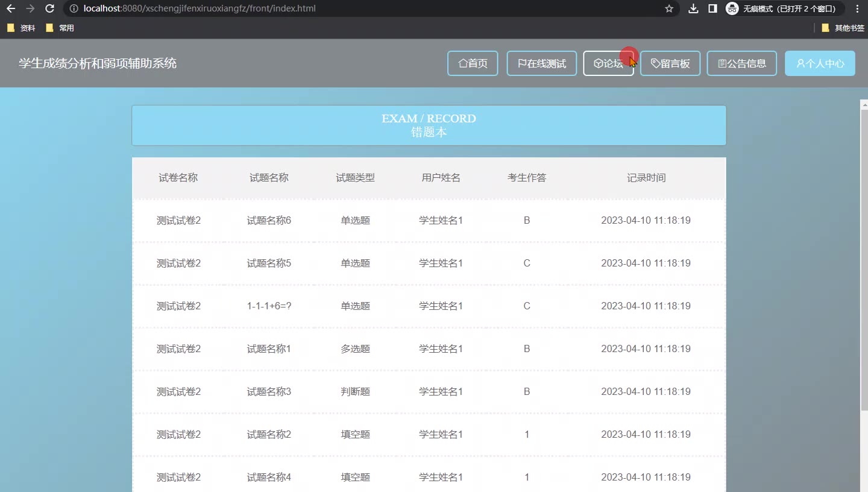Image resolution: width=868 pixels, height=492 pixels.
Task: Open the 常用 bookmark folder
Action: point(60,28)
